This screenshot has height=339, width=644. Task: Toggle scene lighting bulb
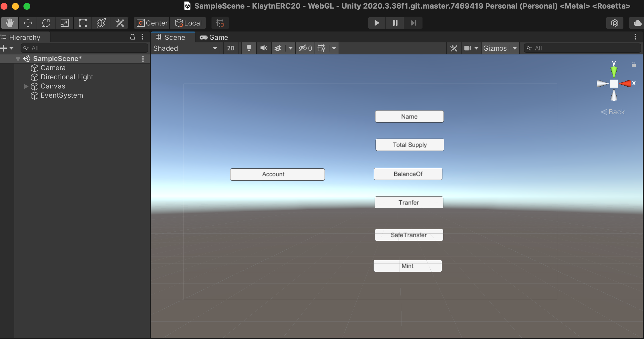click(249, 48)
